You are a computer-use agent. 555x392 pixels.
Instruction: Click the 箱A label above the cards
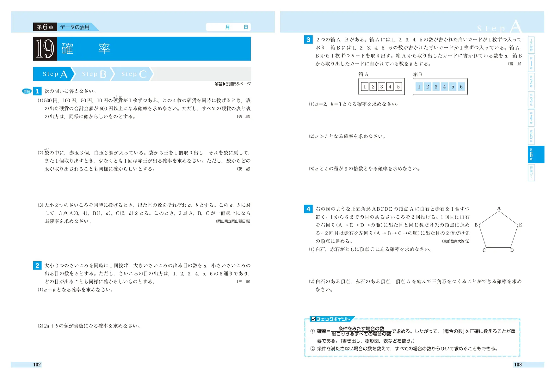(363, 75)
